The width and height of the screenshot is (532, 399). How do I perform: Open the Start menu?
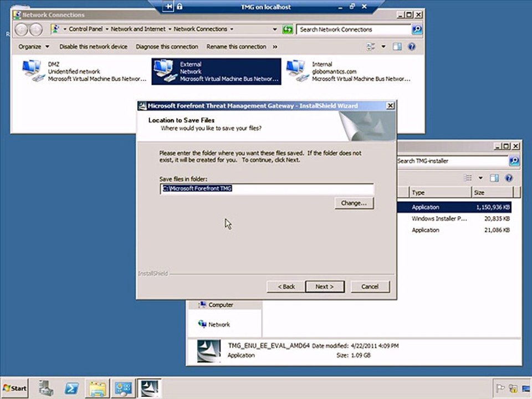(x=14, y=388)
